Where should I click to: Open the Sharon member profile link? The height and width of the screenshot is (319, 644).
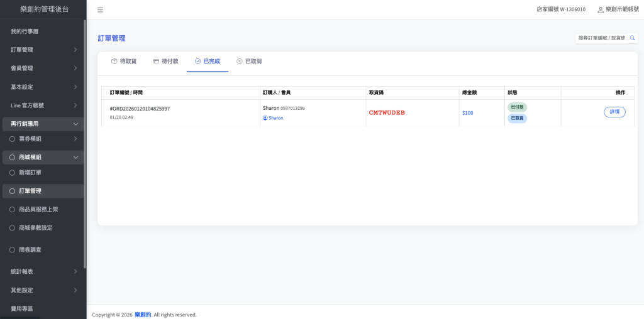point(276,118)
